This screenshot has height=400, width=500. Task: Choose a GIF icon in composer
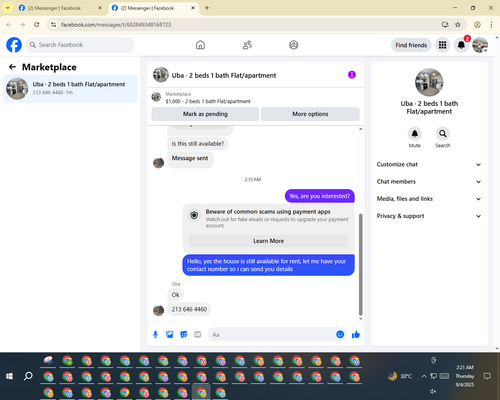coord(198,334)
